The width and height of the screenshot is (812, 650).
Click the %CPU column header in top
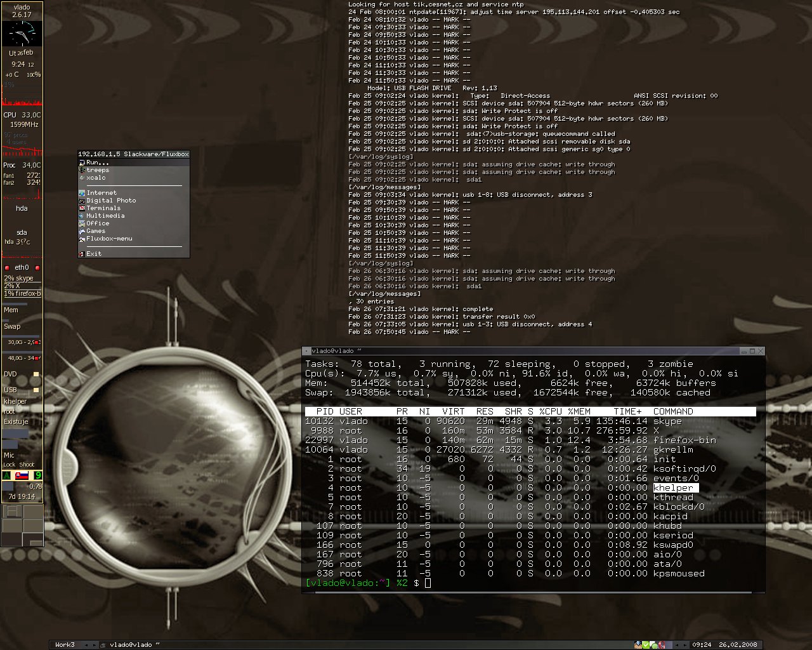[551, 411]
